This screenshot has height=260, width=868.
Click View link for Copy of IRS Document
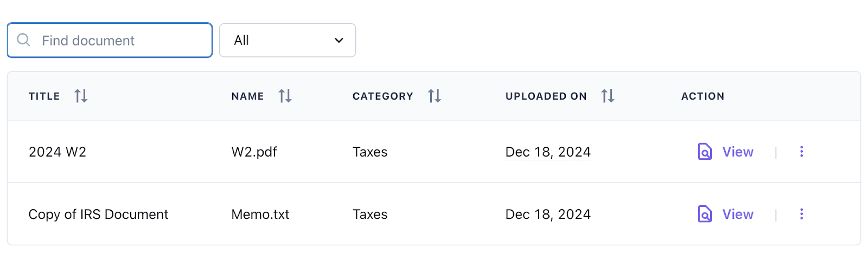[x=737, y=214]
